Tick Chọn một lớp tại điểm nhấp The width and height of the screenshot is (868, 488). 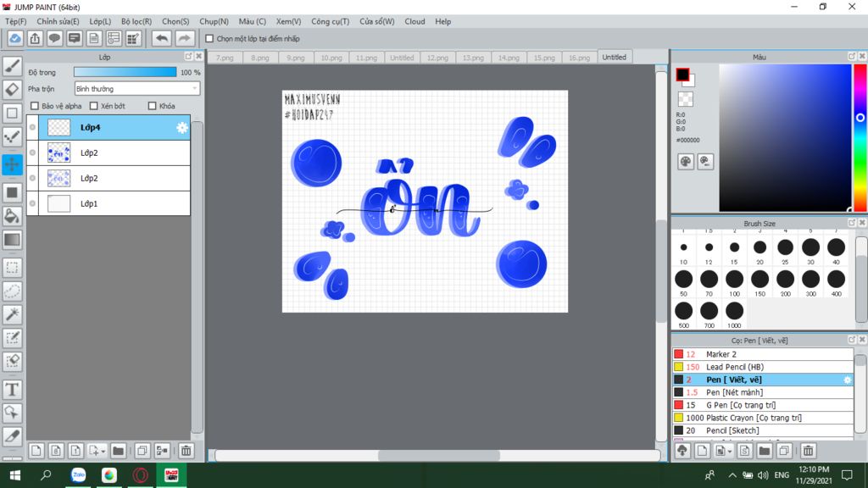pyautogui.click(x=209, y=39)
